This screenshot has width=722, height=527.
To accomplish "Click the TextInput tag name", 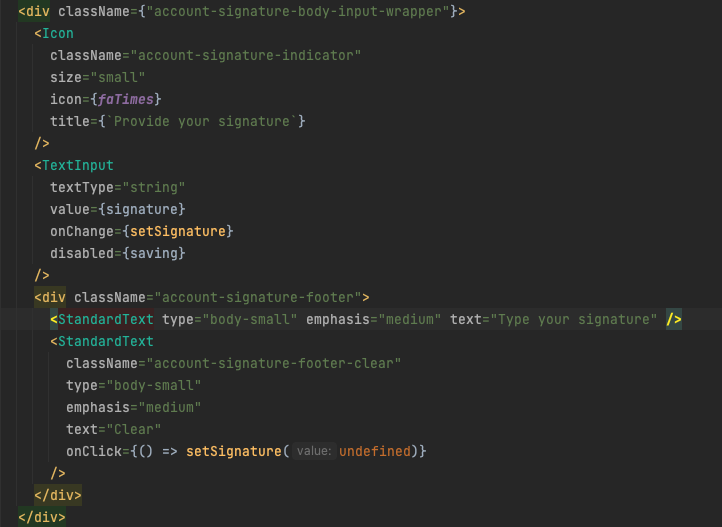I will coord(78,165).
